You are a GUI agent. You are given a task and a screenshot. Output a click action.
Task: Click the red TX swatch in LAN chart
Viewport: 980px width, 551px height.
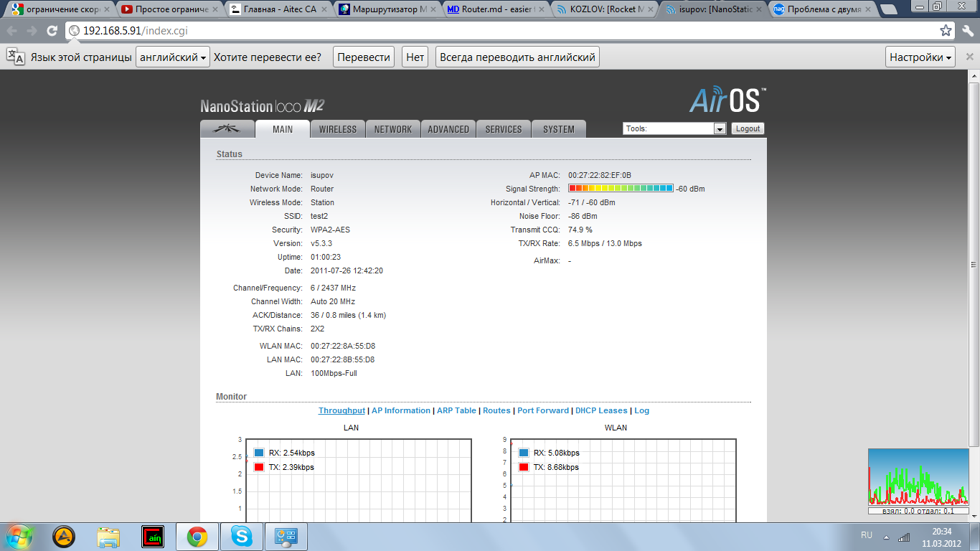[x=259, y=467]
